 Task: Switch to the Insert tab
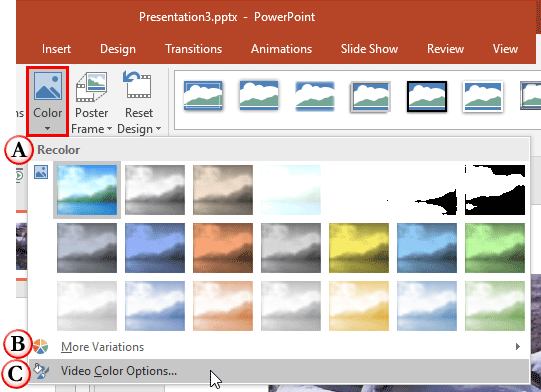[x=56, y=49]
